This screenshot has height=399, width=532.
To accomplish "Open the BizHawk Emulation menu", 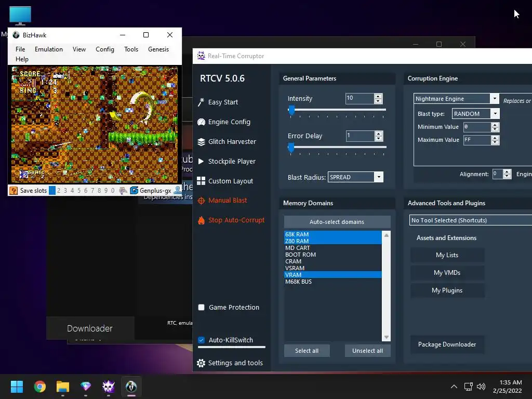I will click(x=48, y=49).
